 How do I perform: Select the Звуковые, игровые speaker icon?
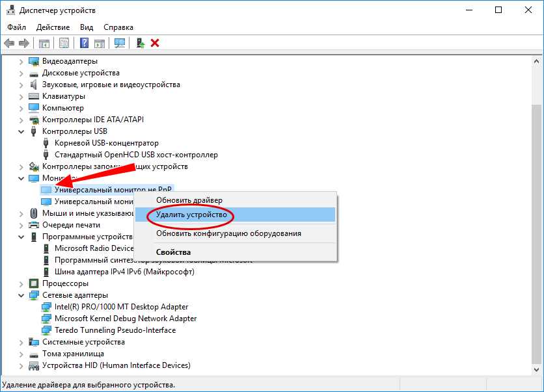tap(33, 85)
